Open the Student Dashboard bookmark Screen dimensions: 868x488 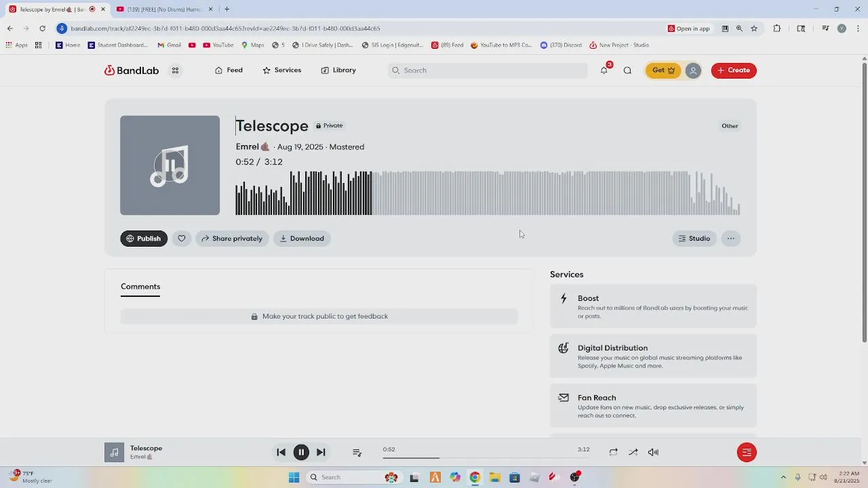[x=118, y=45]
